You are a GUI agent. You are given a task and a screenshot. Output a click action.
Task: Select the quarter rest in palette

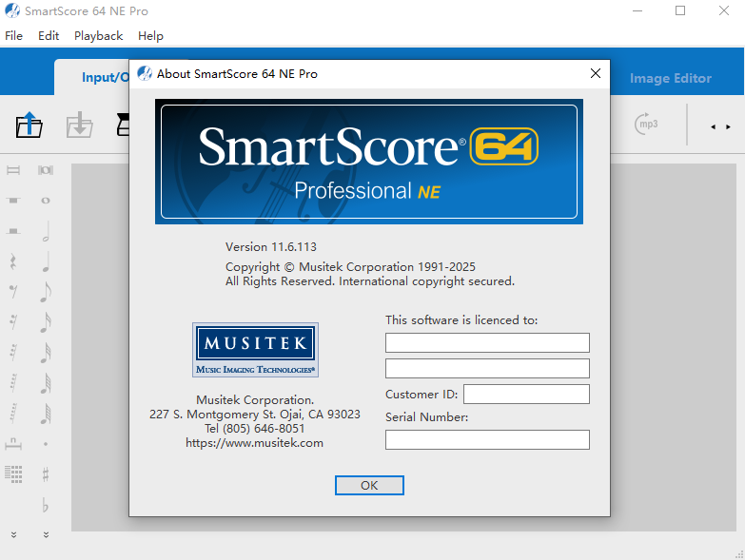click(x=13, y=261)
